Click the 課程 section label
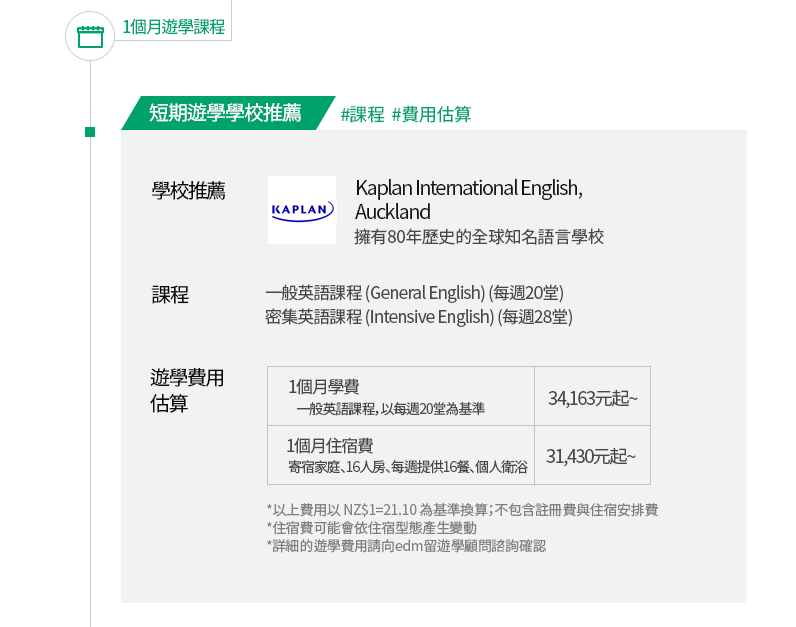This screenshot has width=796, height=627. point(170,294)
